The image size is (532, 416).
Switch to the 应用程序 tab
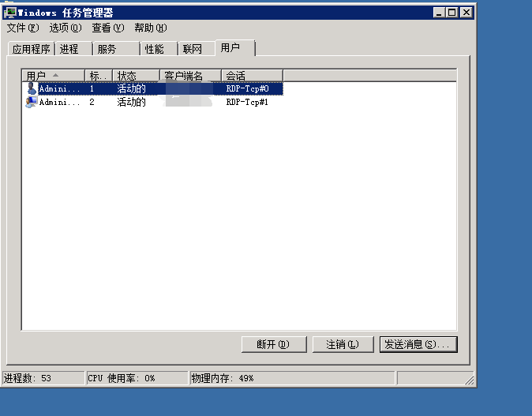[32, 49]
